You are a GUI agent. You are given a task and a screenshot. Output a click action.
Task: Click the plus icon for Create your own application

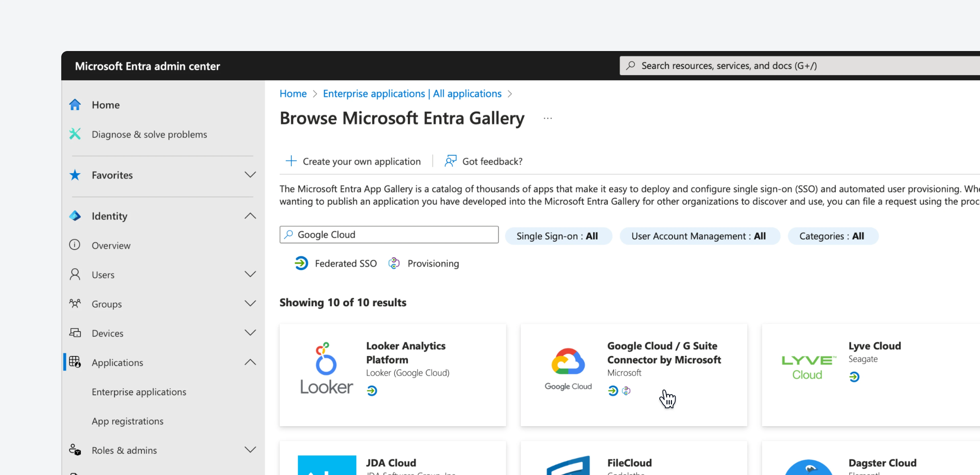[x=291, y=161]
